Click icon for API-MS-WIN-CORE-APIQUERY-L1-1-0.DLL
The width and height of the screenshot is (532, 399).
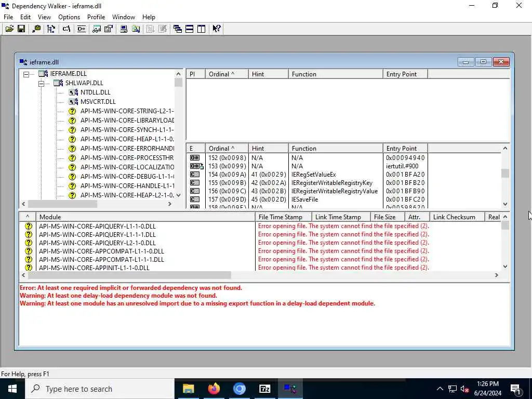(29, 227)
